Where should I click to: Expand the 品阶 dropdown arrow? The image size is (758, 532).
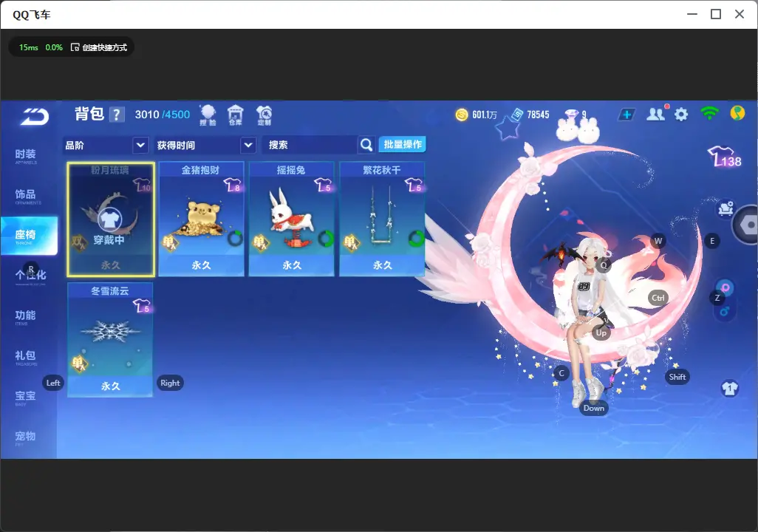click(140, 145)
